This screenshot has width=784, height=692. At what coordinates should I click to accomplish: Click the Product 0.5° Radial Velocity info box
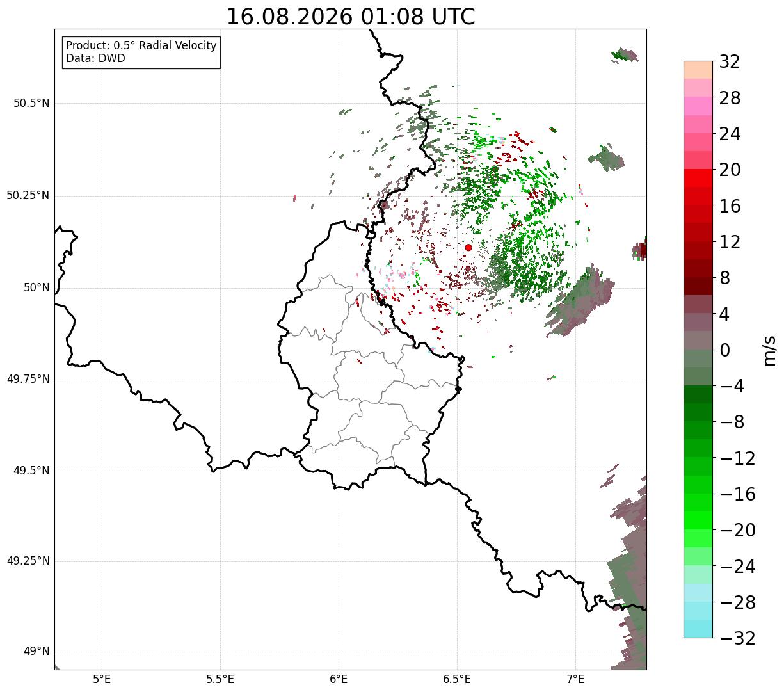tap(141, 52)
